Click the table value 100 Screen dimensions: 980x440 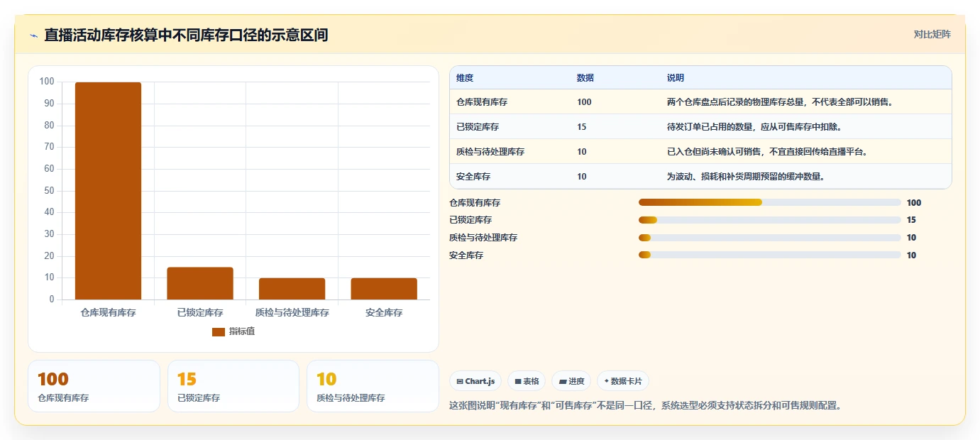point(584,102)
